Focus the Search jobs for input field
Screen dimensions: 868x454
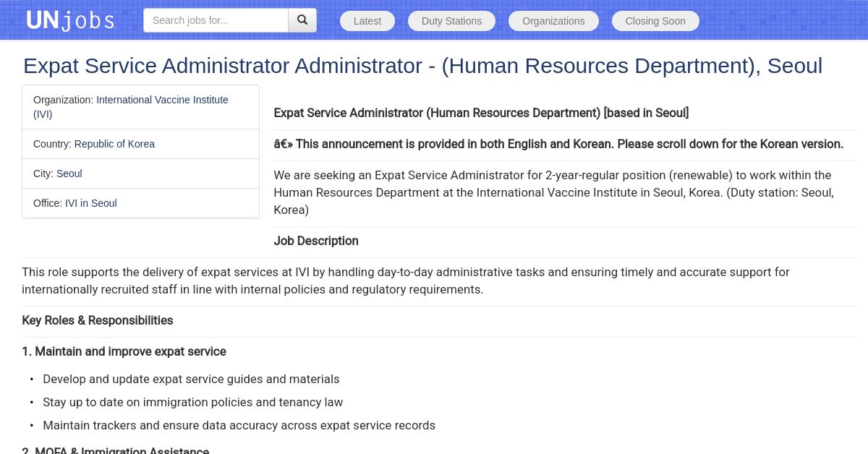[216, 20]
